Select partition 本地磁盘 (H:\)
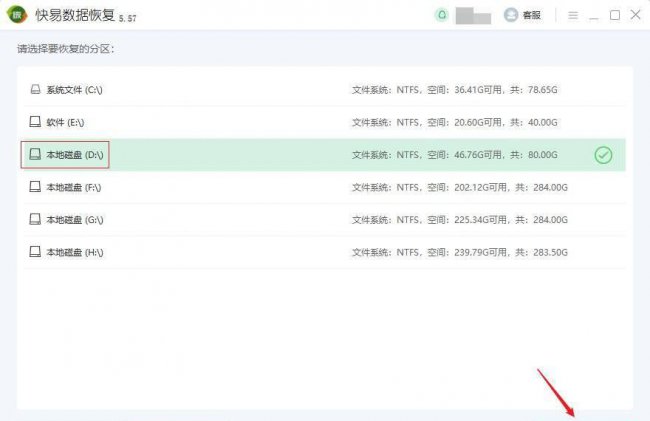 (325, 252)
